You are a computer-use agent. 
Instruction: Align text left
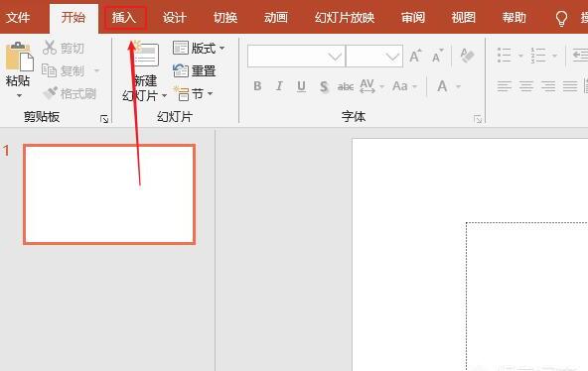[x=504, y=86]
